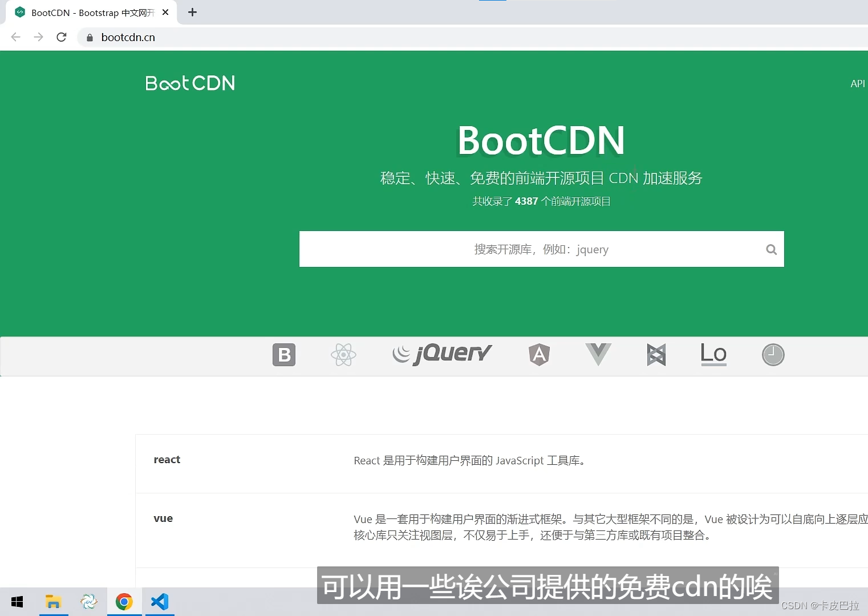
Task: Click the CDN tagline subtitle text
Action: pos(541,179)
